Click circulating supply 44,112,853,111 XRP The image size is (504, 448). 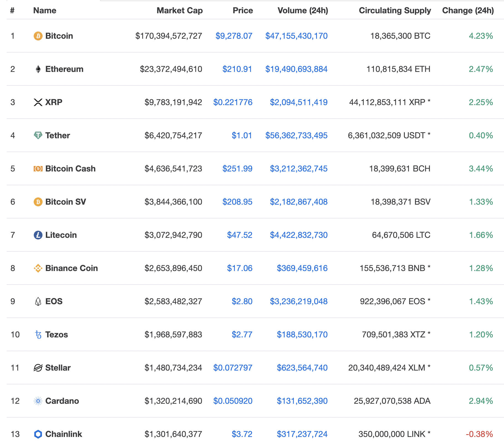click(390, 102)
